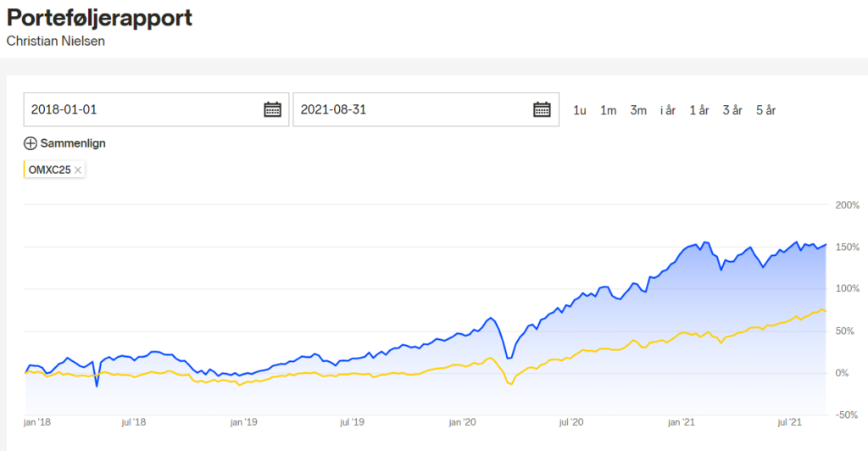The image size is (868, 451).
Task: Click the yellow color bar on OMXC25 tag
Action: click(x=25, y=170)
